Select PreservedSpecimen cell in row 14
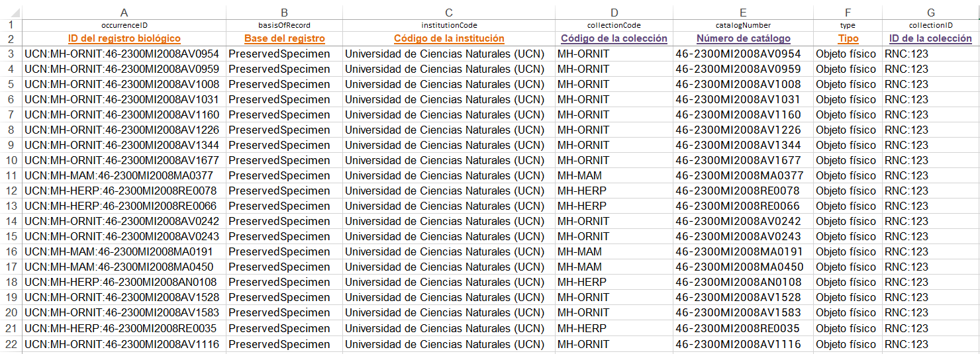 pyautogui.click(x=284, y=221)
